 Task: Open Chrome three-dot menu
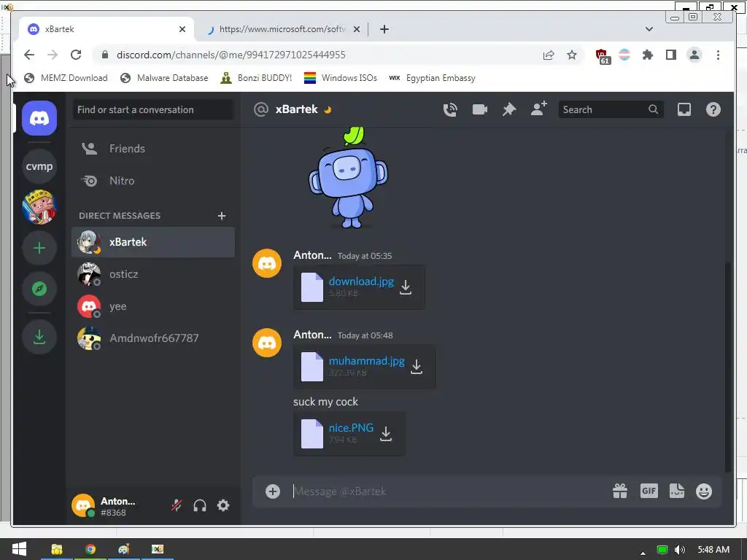click(718, 55)
